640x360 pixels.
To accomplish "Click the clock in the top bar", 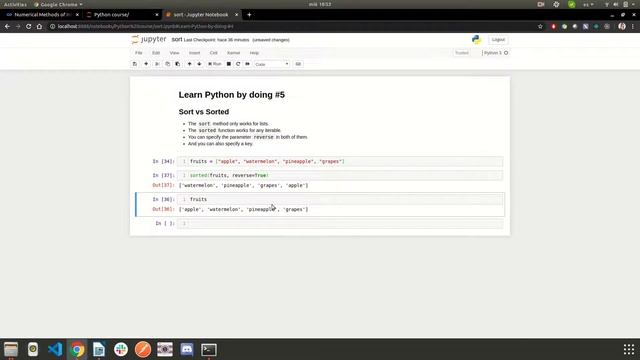I will click(320, 4).
